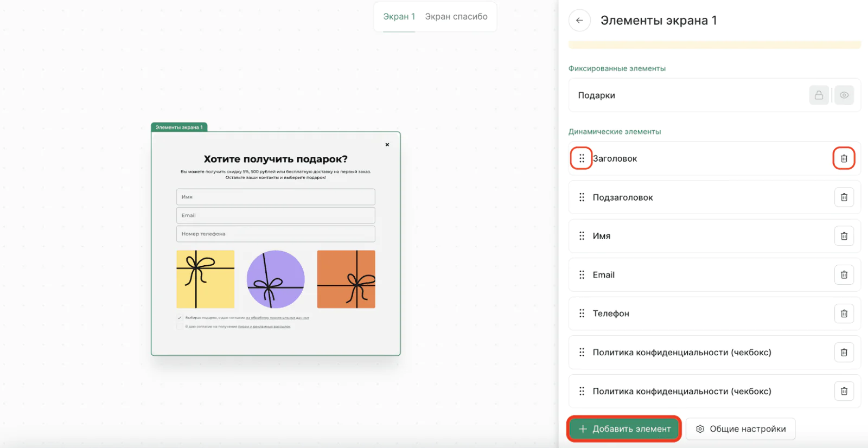Image resolution: width=868 pixels, height=448 pixels.
Task: Delete the Email element from the list
Action: (x=844, y=275)
